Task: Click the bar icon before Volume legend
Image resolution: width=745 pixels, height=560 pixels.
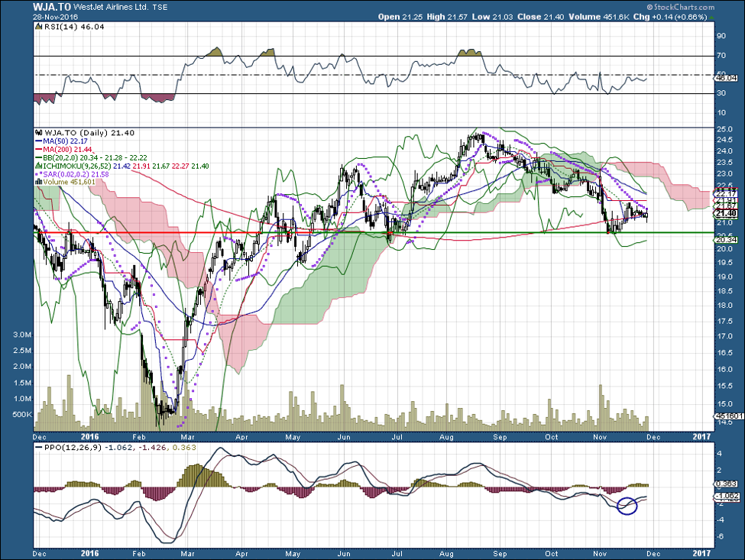Action: 37,182
